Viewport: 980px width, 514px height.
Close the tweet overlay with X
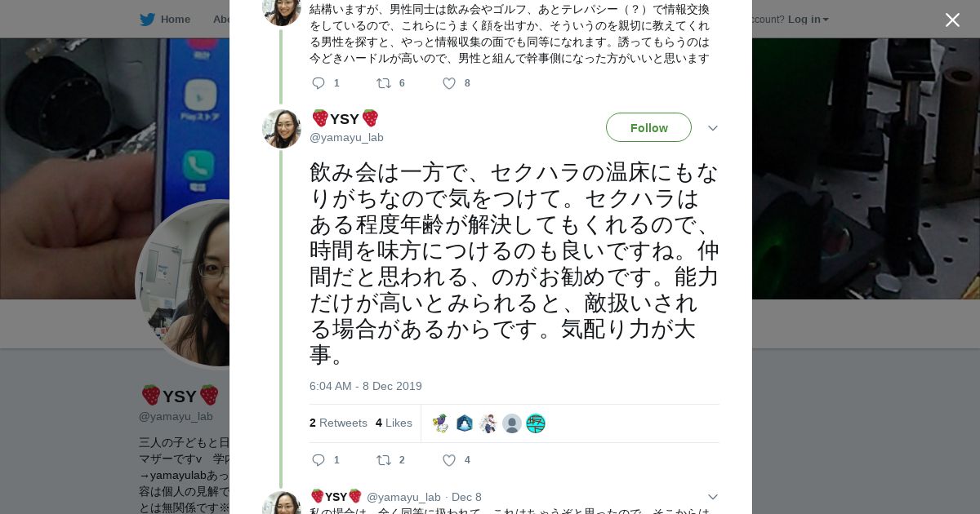click(952, 20)
